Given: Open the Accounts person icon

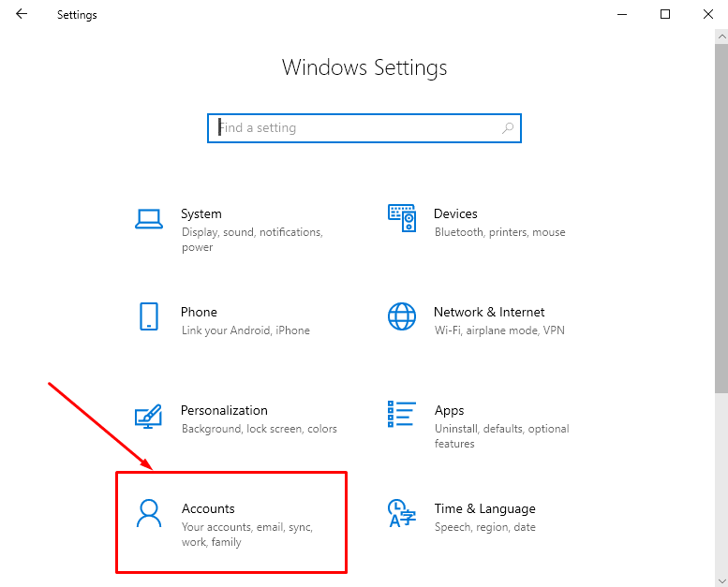Looking at the screenshot, I should 149,513.
